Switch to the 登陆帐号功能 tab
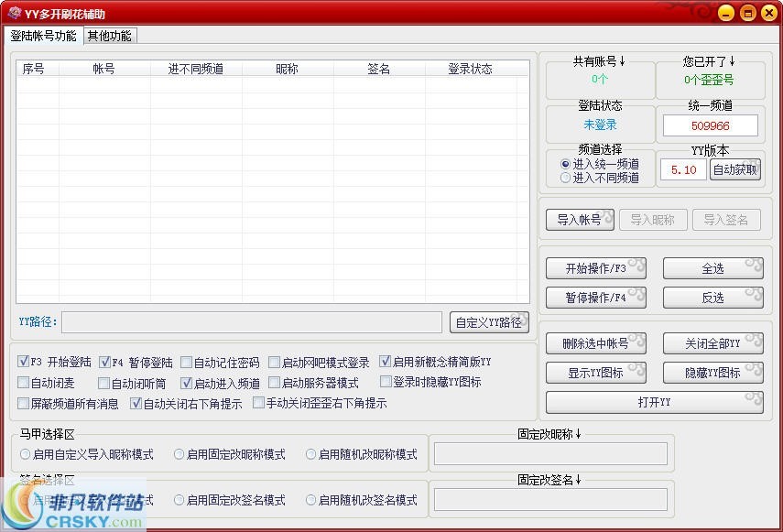783x532 pixels. pos(43,36)
